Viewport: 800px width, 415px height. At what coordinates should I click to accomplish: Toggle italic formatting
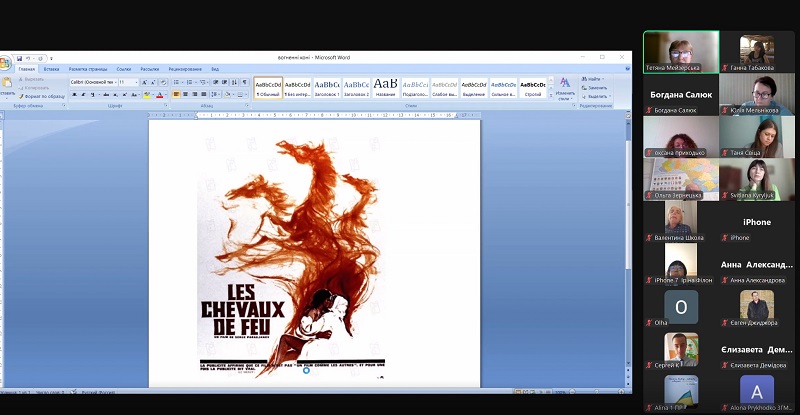84,95
